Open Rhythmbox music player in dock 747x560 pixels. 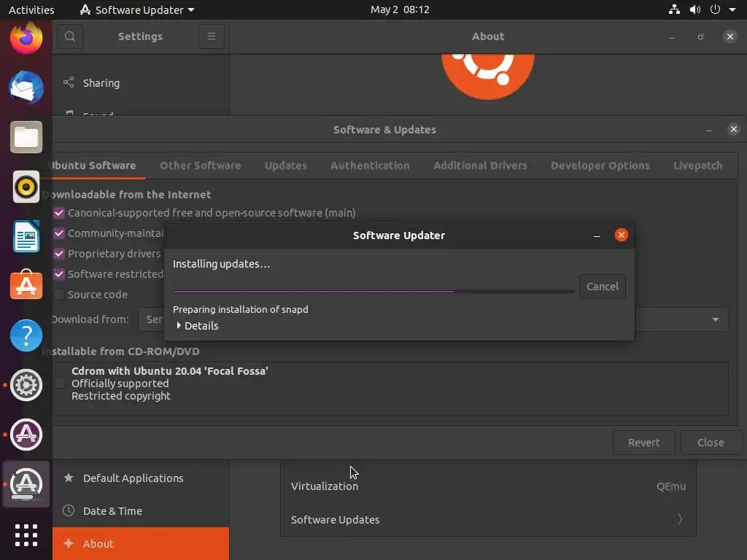[26, 187]
